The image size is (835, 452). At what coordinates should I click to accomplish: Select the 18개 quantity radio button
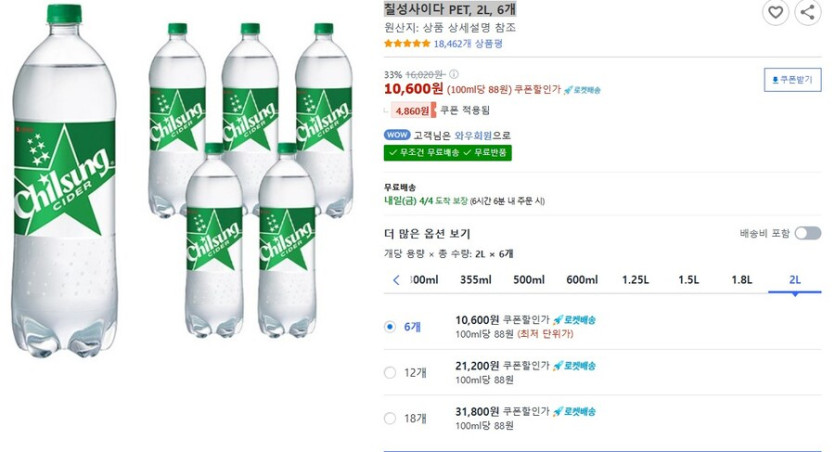click(390, 418)
